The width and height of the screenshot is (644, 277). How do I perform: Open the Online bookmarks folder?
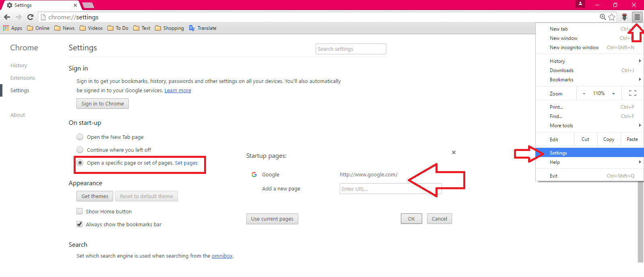(x=38, y=28)
